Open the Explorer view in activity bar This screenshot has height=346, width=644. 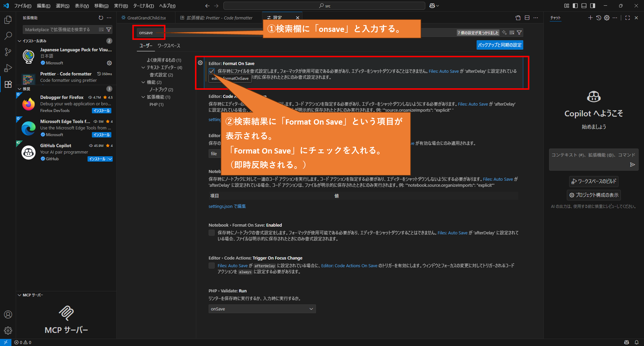pos(8,20)
